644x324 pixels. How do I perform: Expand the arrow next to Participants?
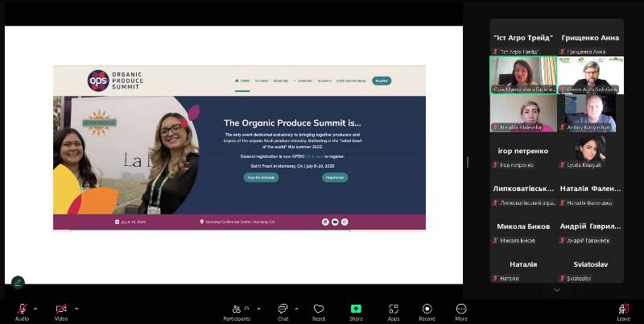pyautogui.click(x=258, y=309)
